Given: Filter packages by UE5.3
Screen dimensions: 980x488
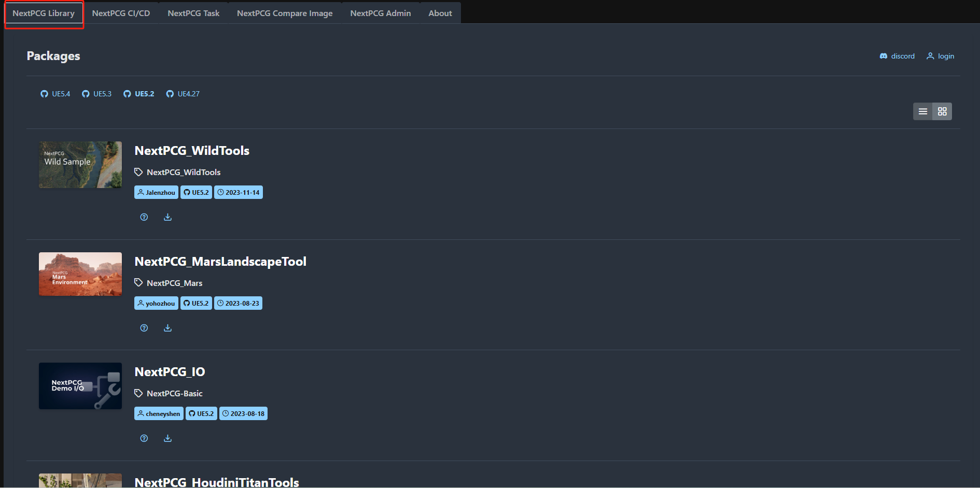Looking at the screenshot, I should [97, 94].
